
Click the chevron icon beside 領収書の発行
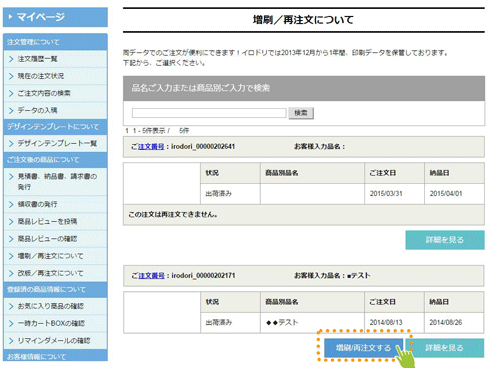[x=11, y=204]
